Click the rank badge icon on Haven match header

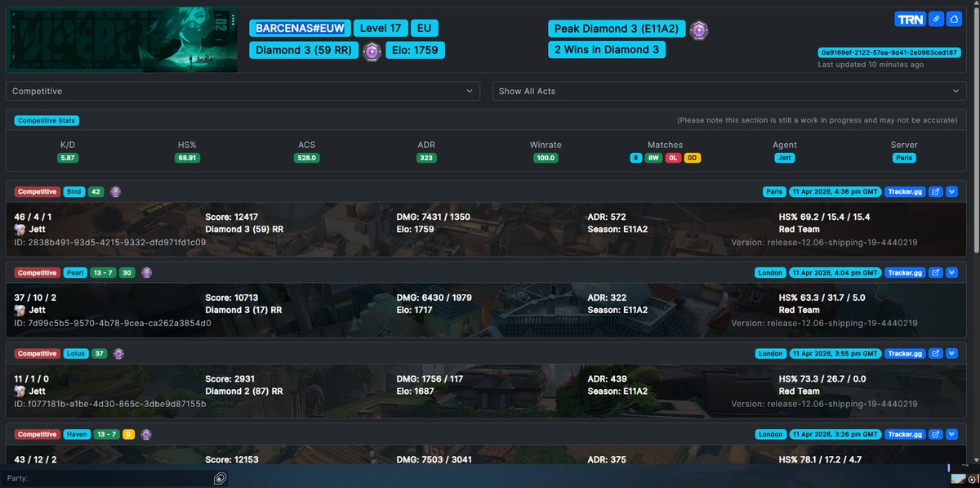pos(146,434)
